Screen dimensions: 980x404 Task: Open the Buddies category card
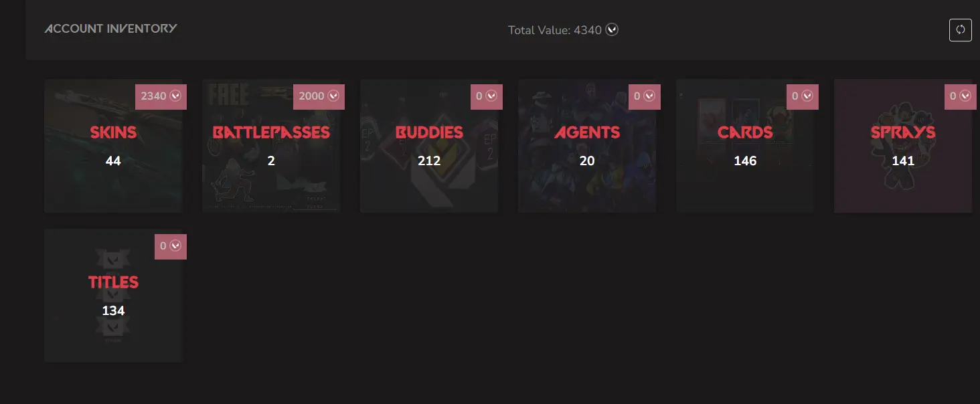tap(429, 146)
